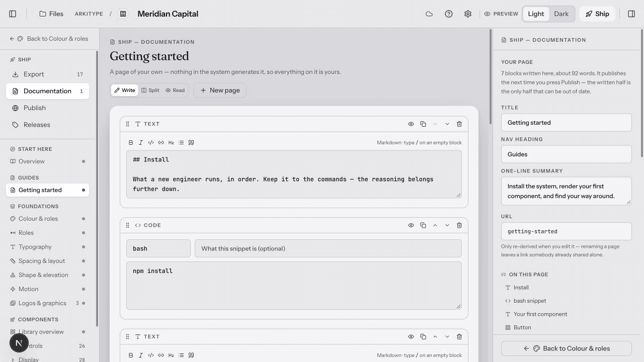Open Releases in the sidebar
Screen dimensions: 644x362
pos(48,125)
